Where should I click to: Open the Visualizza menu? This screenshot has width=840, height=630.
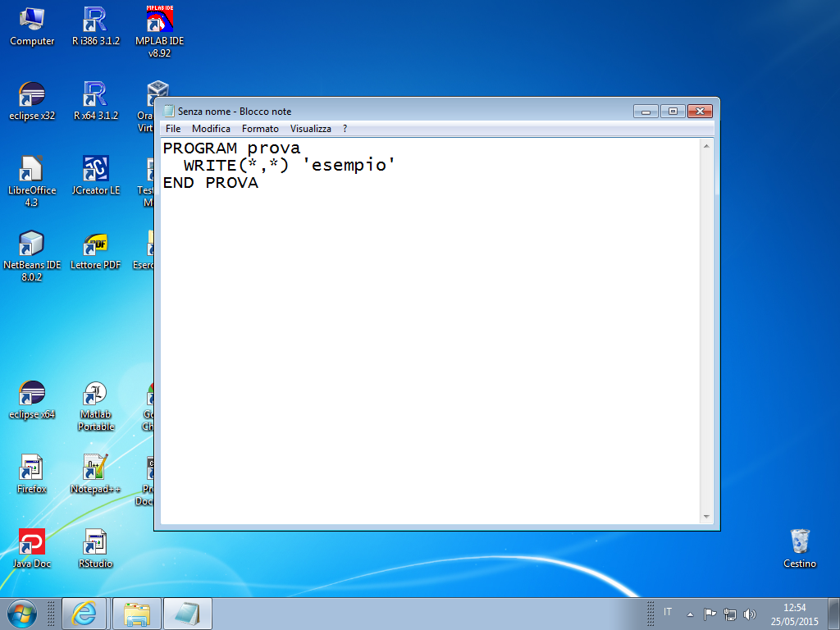311,129
